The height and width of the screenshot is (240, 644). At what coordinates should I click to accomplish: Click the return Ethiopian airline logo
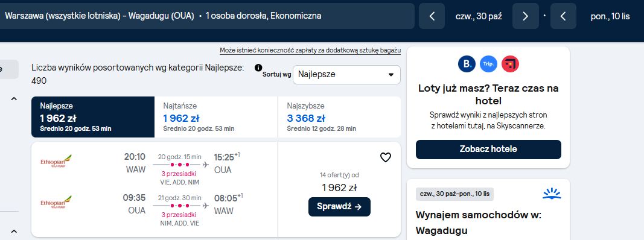pyautogui.click(x=56, y=202)
